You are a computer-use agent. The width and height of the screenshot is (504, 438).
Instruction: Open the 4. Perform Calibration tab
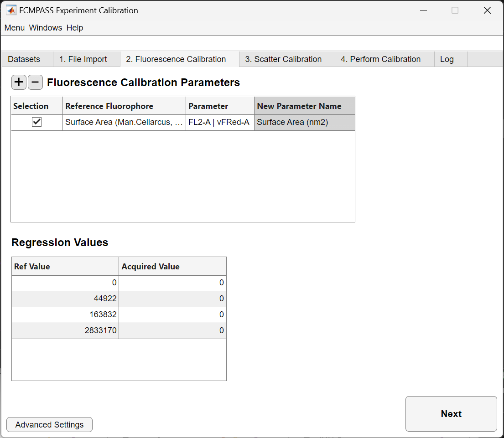tap(381, 59)
